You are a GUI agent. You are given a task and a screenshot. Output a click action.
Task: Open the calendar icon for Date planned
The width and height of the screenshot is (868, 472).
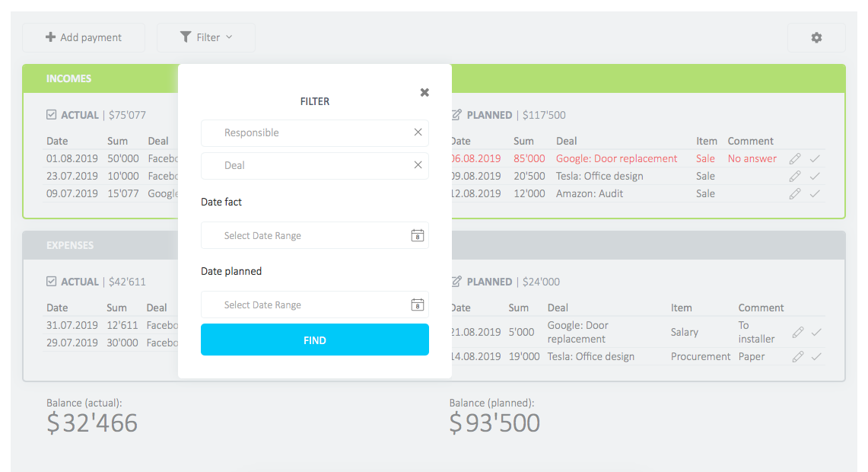[418, 305]
